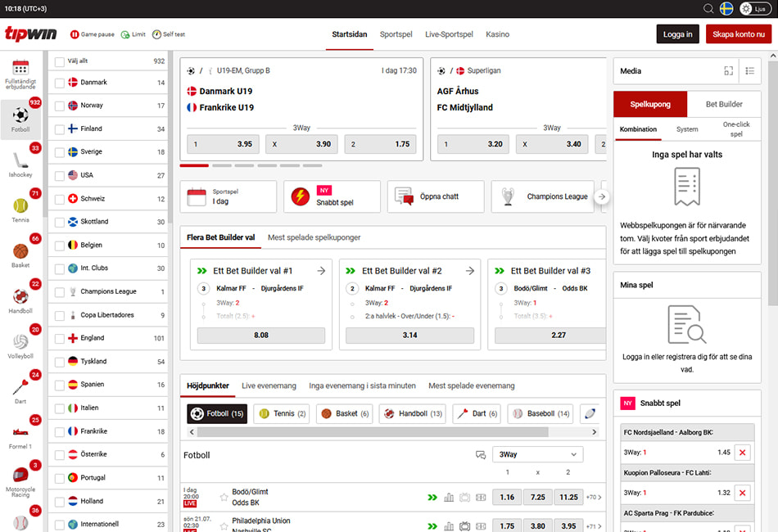Select the Tennis sport icon in sidebar
Image resolution: width=778 pixels, height=532 pixels.
click(20, 210)
